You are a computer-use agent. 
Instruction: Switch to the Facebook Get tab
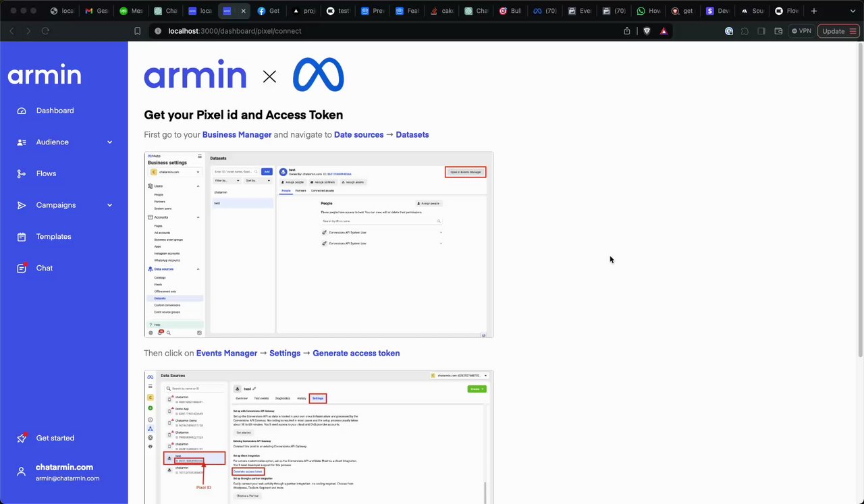[269, 11]
